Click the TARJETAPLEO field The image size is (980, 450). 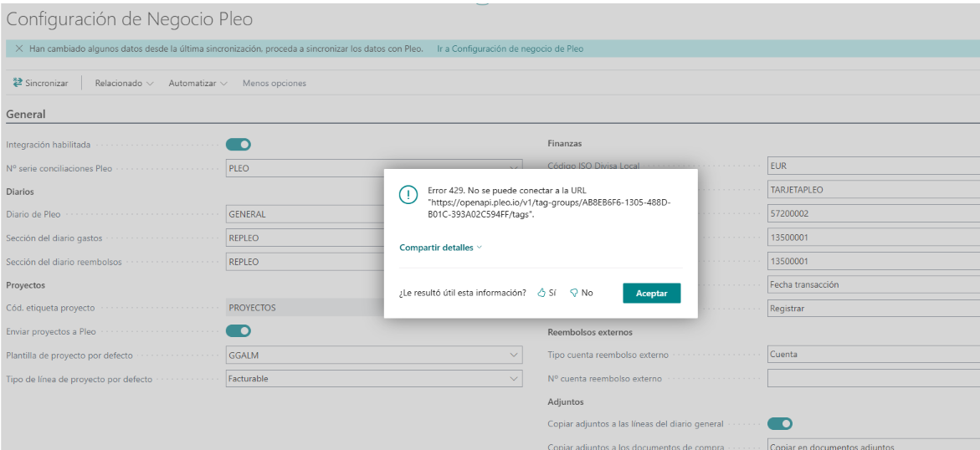(x=873, y=189)
